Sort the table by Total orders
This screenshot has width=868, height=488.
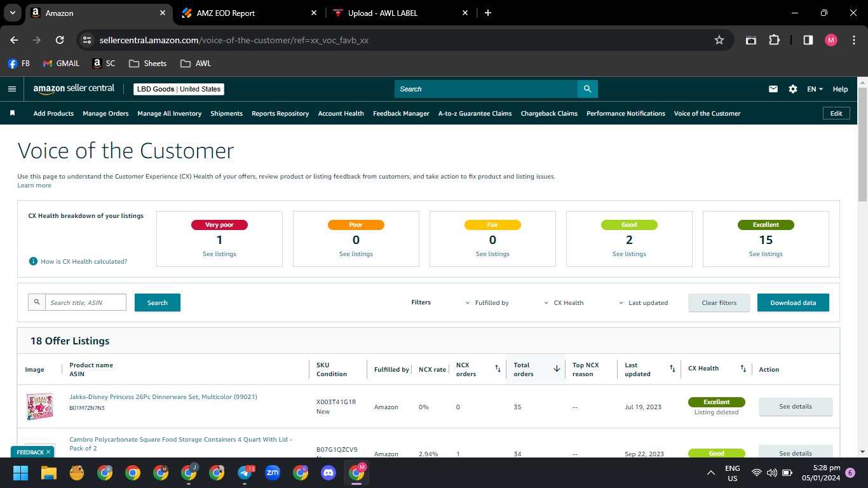point(557,369)
